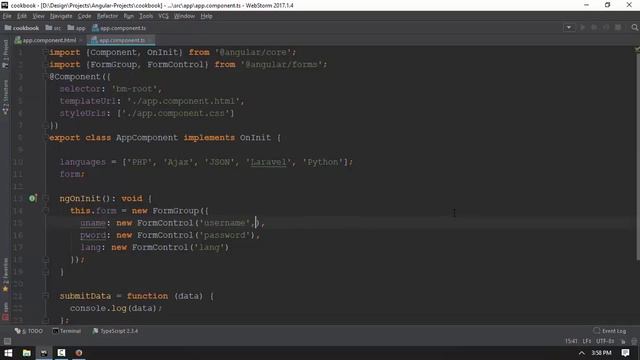Click the run with coverage icon
640x360 pixels.
click(606, 28)
